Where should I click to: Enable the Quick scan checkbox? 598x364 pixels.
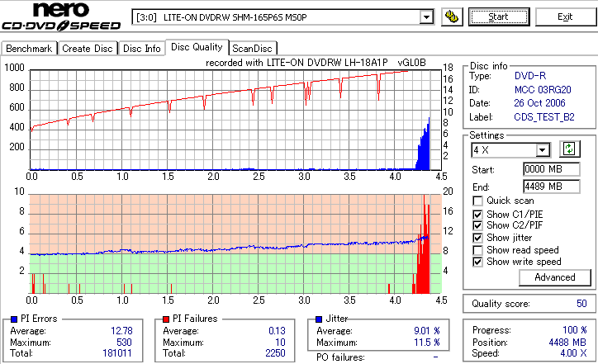477,201
